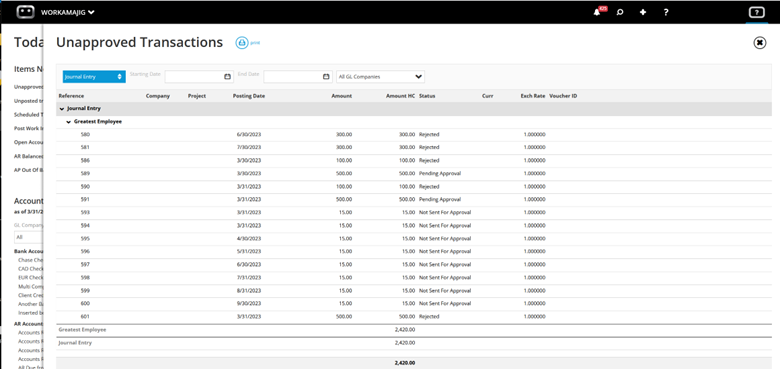
Task: Open the search magnifier icon
Action: (x=620, y=12)
